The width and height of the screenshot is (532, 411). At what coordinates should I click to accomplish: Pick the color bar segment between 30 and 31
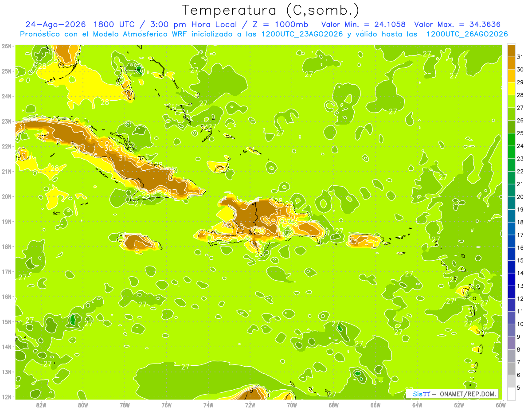[x=511, y=63]
